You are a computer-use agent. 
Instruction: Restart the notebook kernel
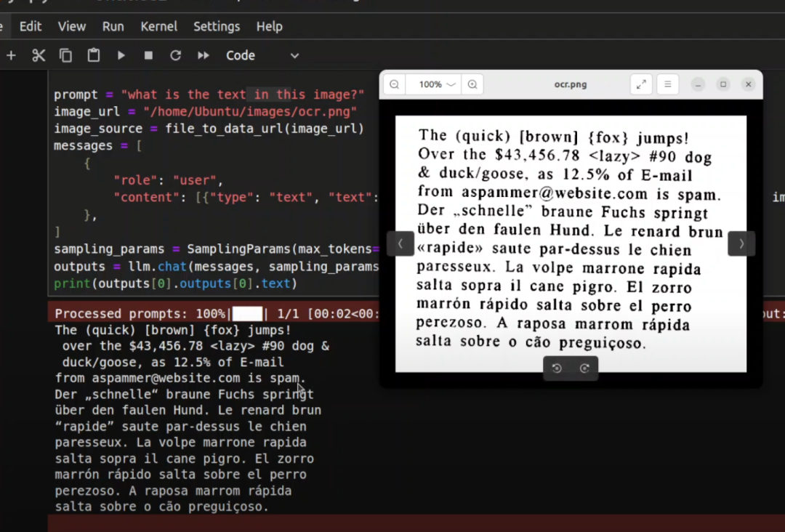click(x=175, y=55)
